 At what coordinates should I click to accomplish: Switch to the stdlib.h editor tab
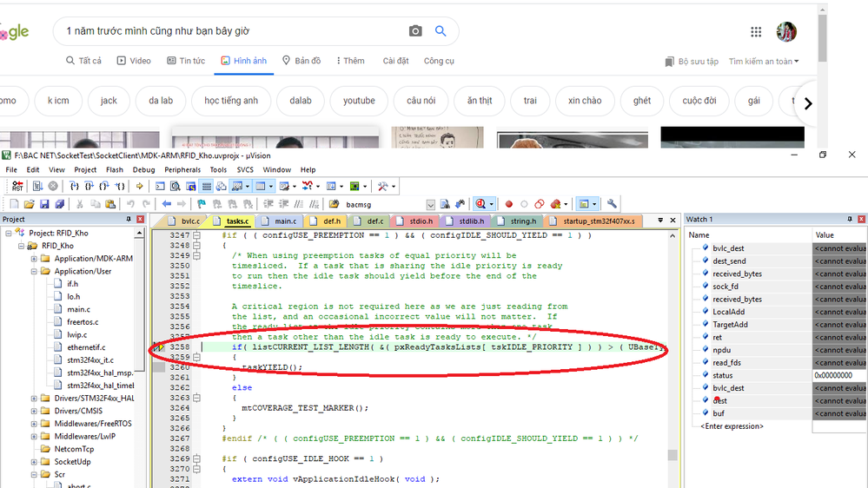(466, 221)
